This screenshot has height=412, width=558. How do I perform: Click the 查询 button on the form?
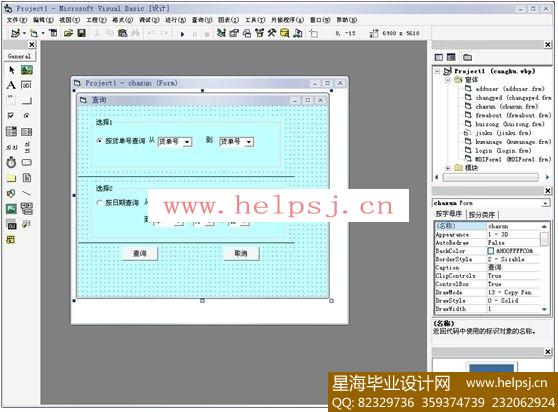140,253
